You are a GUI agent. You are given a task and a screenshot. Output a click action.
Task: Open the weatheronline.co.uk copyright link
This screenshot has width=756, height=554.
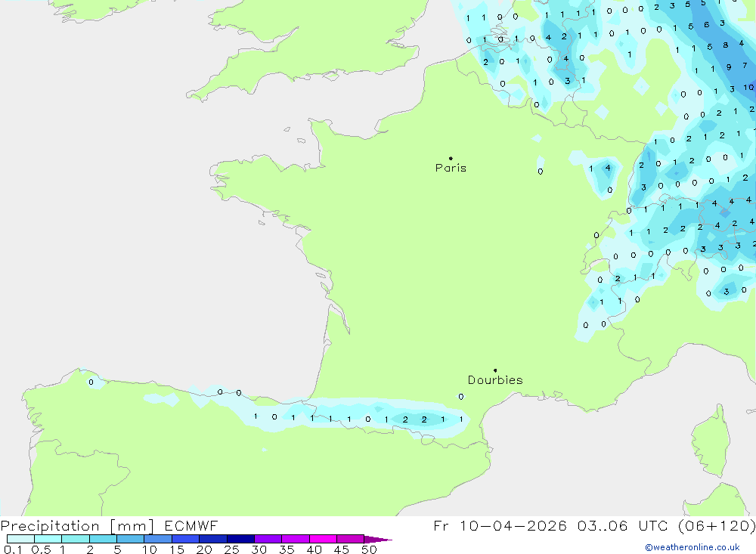[x=692, y=547]
